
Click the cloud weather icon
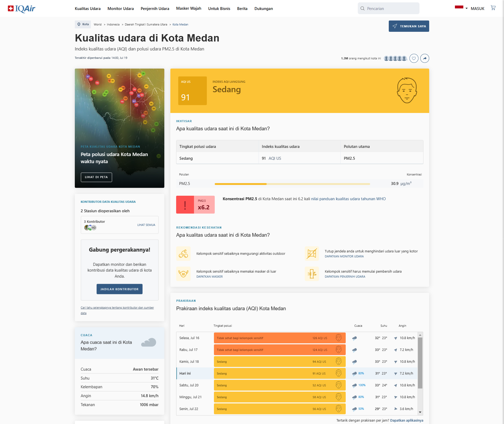pos(149,343)
